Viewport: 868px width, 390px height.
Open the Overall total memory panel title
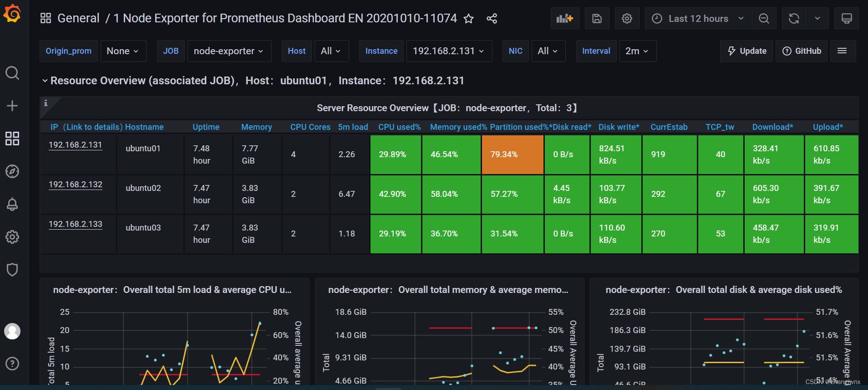click(x=448, y=290)
